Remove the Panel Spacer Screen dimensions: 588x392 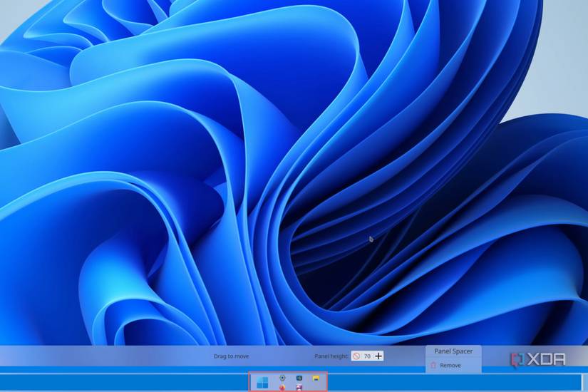(x=446, y=366)
